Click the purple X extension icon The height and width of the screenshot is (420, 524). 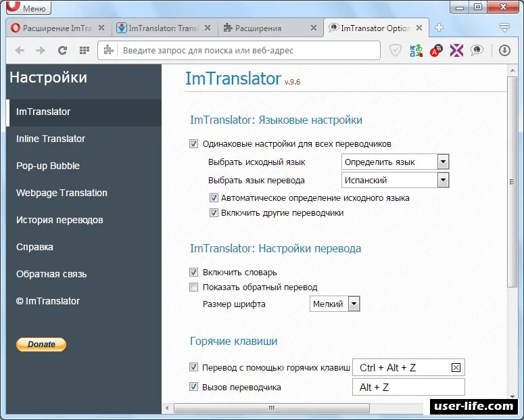(456, 51)
